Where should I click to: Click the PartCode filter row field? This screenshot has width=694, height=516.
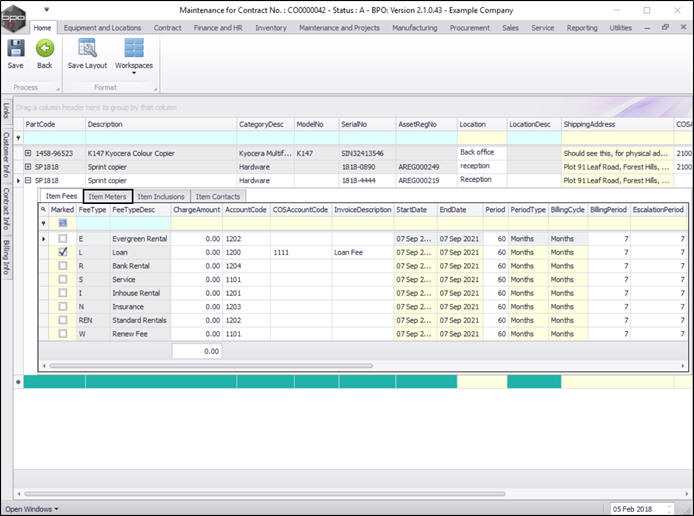point(52,138)
